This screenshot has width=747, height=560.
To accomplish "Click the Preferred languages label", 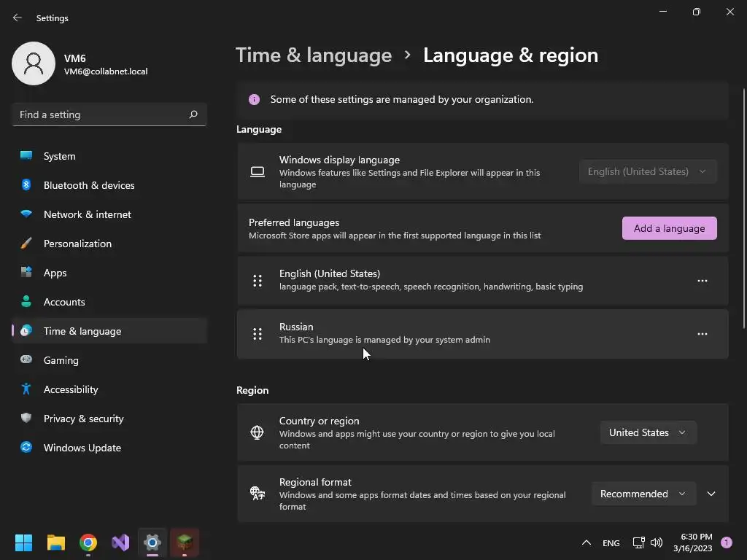I will click(294, 222).
